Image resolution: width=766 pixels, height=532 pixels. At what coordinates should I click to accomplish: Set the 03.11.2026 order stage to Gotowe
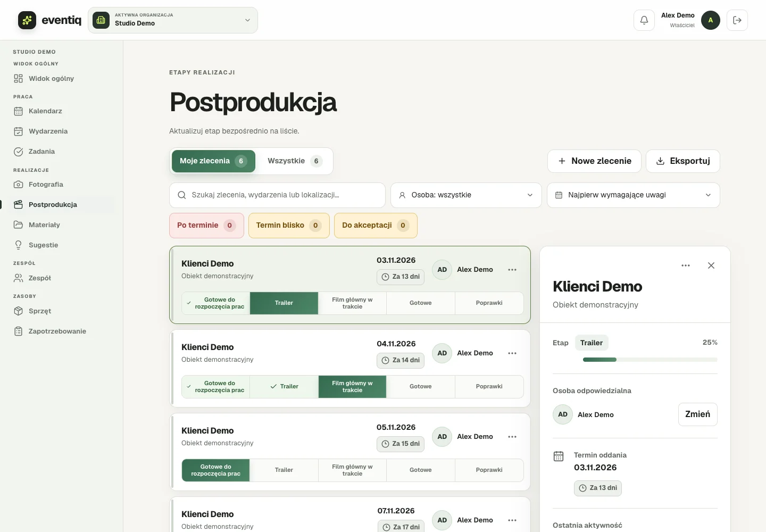point(421,303)
